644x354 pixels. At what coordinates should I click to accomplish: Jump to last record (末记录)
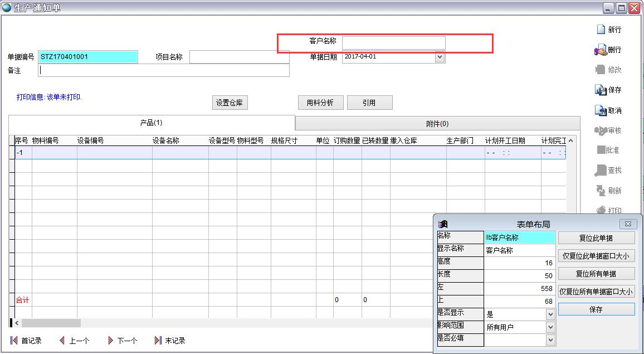pos(158,341)
